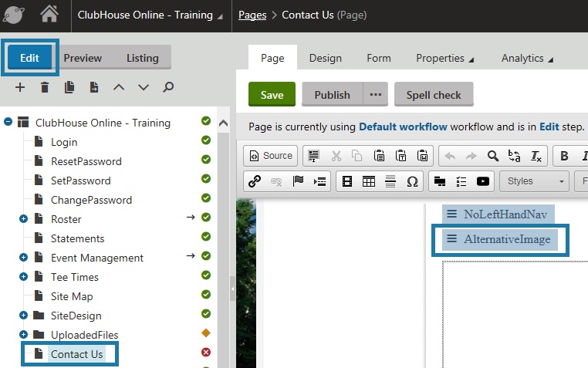Click the green Save button
Image resolution: width=588 pixels, height=368 pixels.
[x=272, y=95]
